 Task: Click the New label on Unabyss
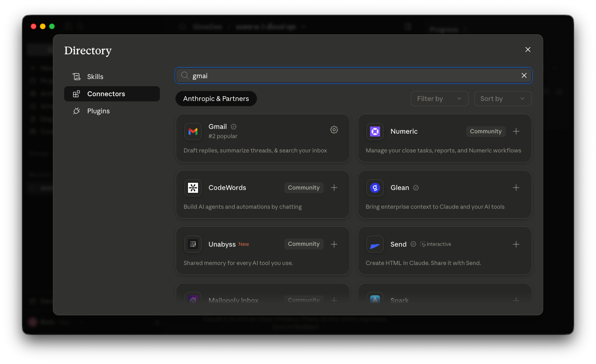coord(244,244)
